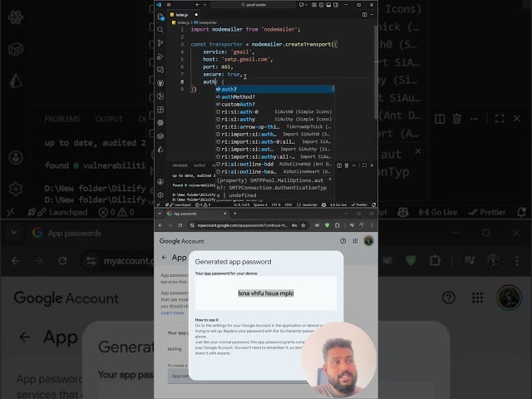Select the customAuth? suggestion
The width and height of the screenshot is (532, 399).
click(275, 104)
